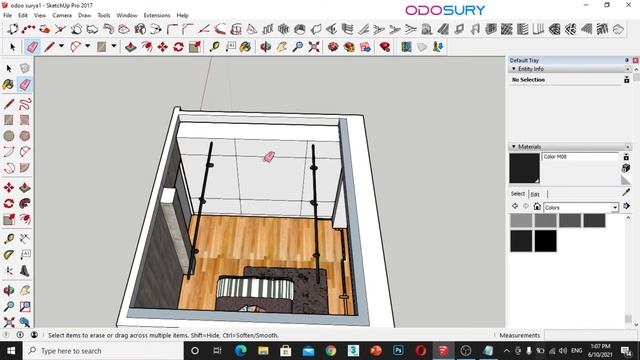Screen dimensions: 640x360
Task: Navigate back in Materials browser
Action: click(x=515, y=207)
